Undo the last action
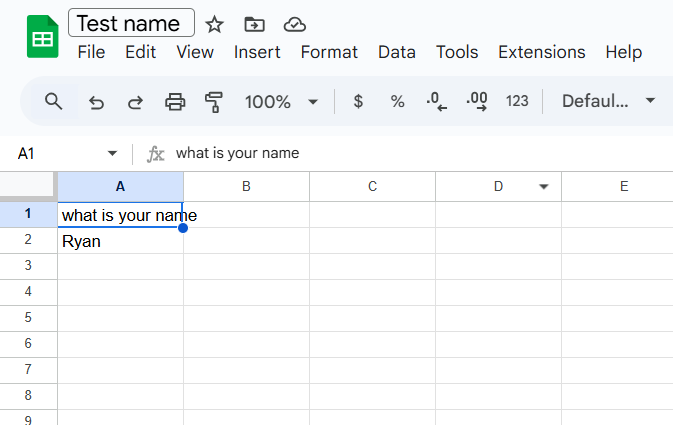This screenshot has width=673, height=425. [x=96, y=101]
